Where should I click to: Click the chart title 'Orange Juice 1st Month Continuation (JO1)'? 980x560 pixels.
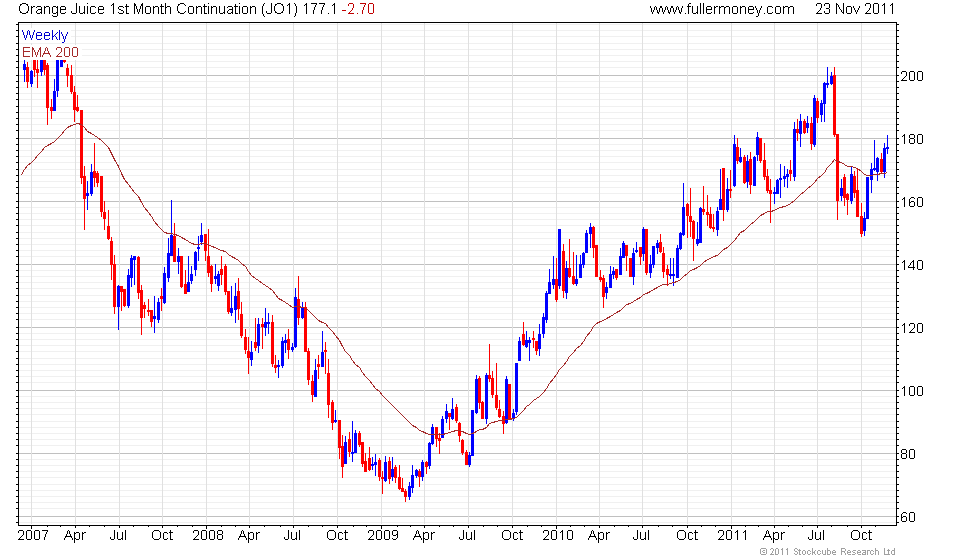tap(158, 9)
